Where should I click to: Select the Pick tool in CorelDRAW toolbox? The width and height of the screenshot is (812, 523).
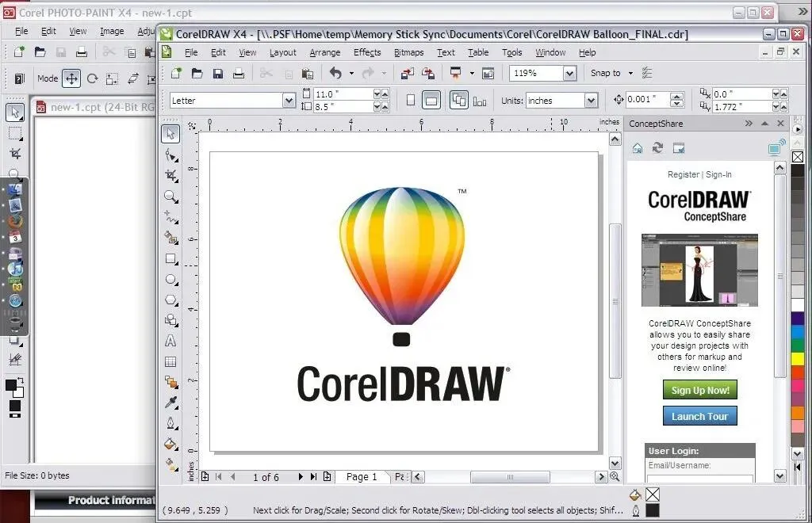(170, 134)
